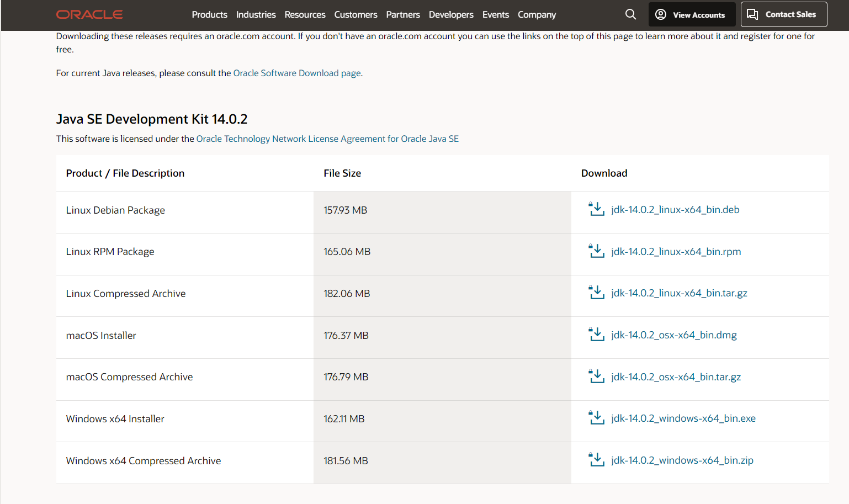Download jdk-14.0.2_linux-x64_bin.rpm
849x504 pixels.
click(676, 252)
